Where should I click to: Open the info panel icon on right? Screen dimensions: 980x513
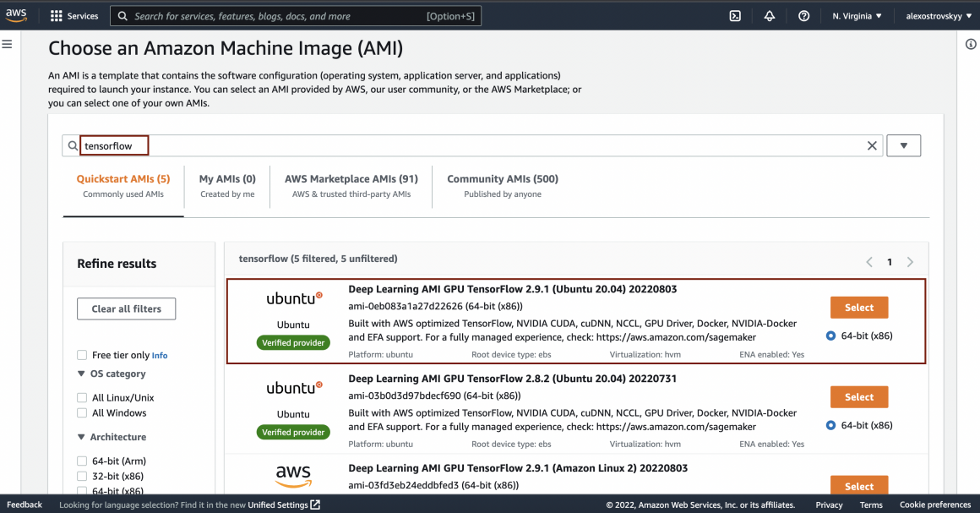(x=971, y=45)
